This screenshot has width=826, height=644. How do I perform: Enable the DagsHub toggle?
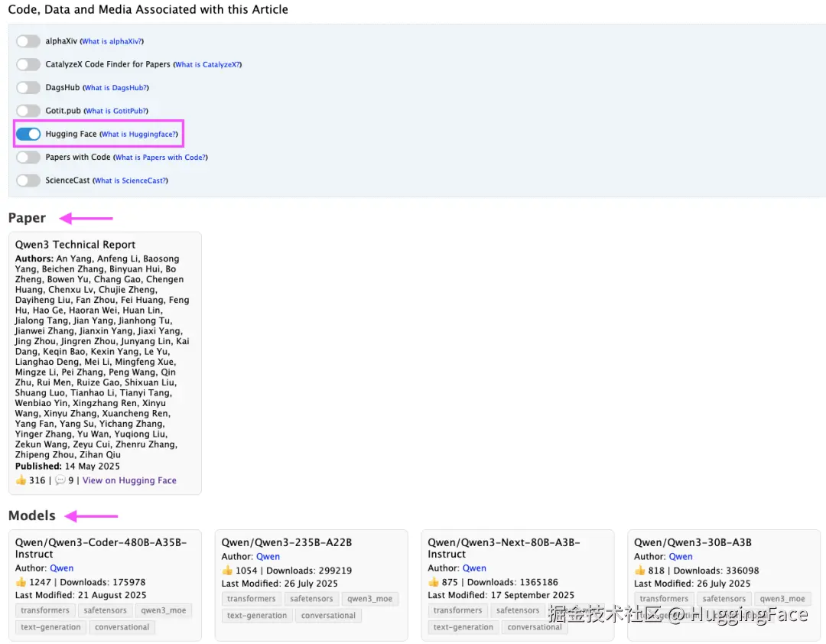(28, 87)
